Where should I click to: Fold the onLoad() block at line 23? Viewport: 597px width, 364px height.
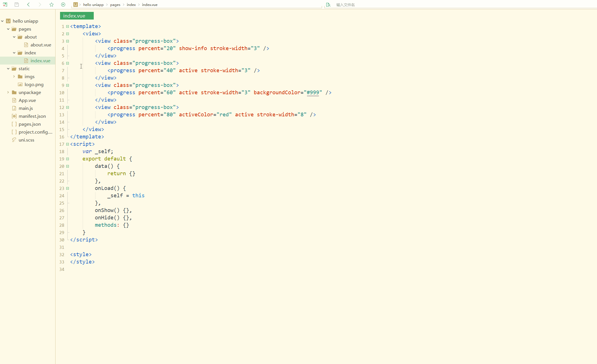pos(68,188)
